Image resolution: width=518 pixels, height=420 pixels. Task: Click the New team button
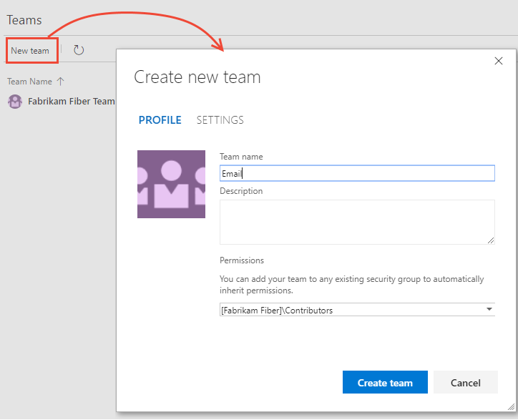30,51
